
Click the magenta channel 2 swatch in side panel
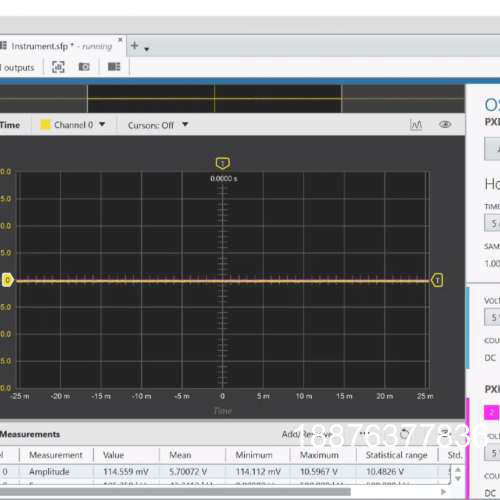coord(492,413)
